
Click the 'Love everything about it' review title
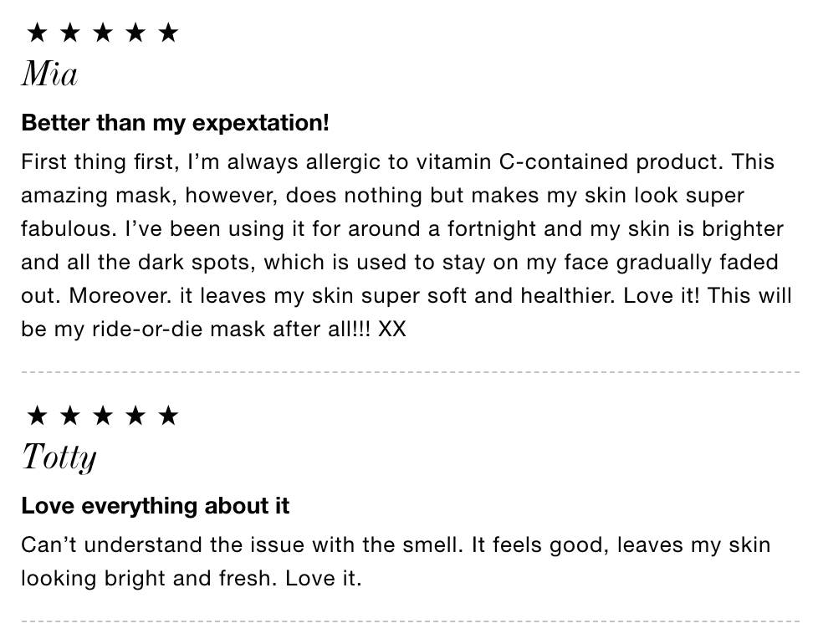tap(156, 506)
